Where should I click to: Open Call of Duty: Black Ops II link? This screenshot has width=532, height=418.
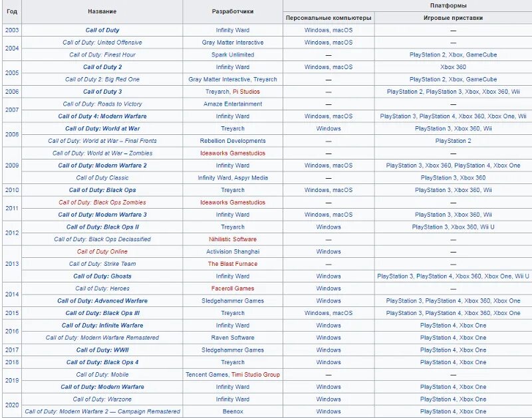[x=102, y=227]
